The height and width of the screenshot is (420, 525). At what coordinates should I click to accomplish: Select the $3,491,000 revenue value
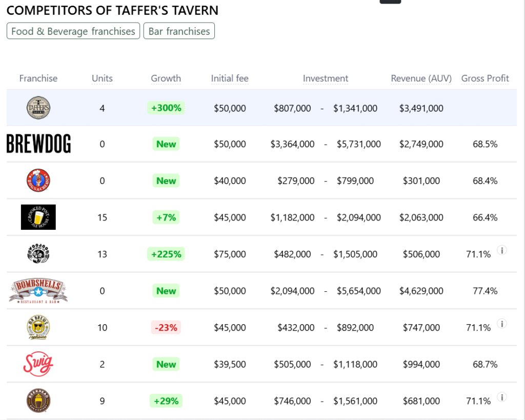tap(421, 108)
